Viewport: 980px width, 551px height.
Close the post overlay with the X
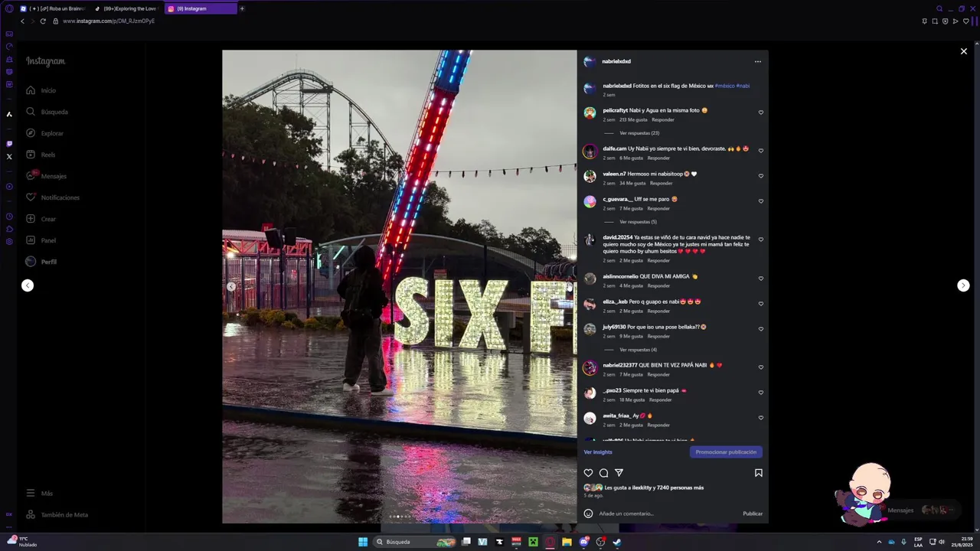(x=963, y=51)
